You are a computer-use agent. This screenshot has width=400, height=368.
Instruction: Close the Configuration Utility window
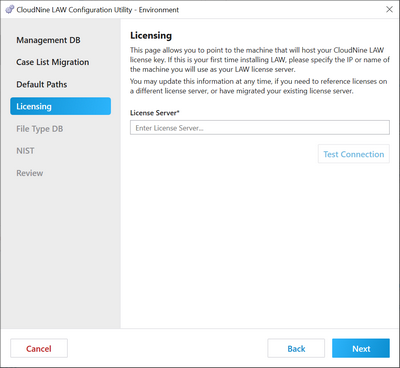point(389,9)
